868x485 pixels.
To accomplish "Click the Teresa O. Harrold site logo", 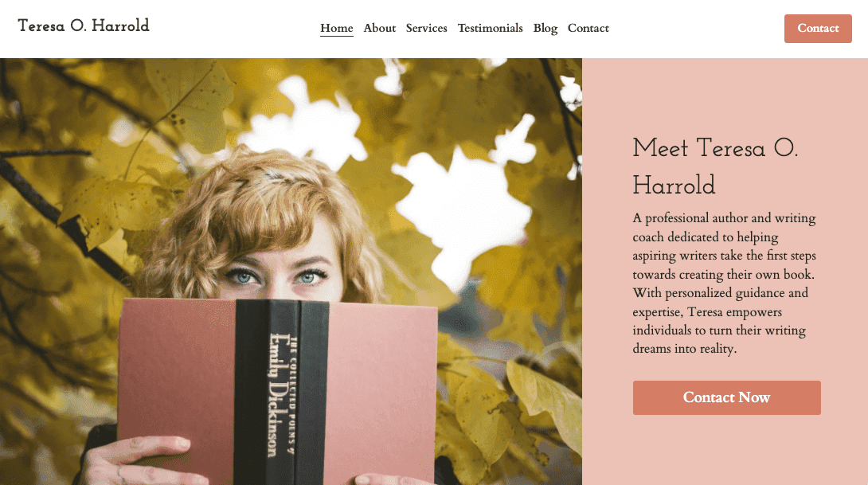I will [x=84, y=26].
